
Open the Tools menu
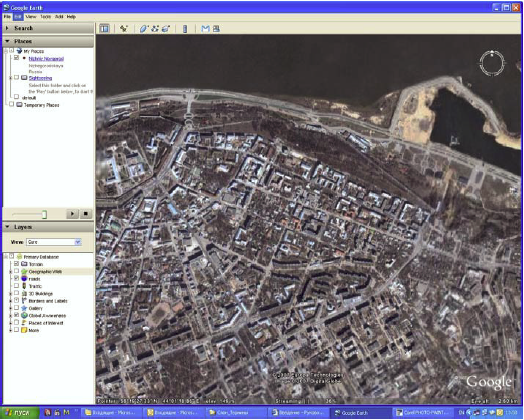click(x=45, y=16)
